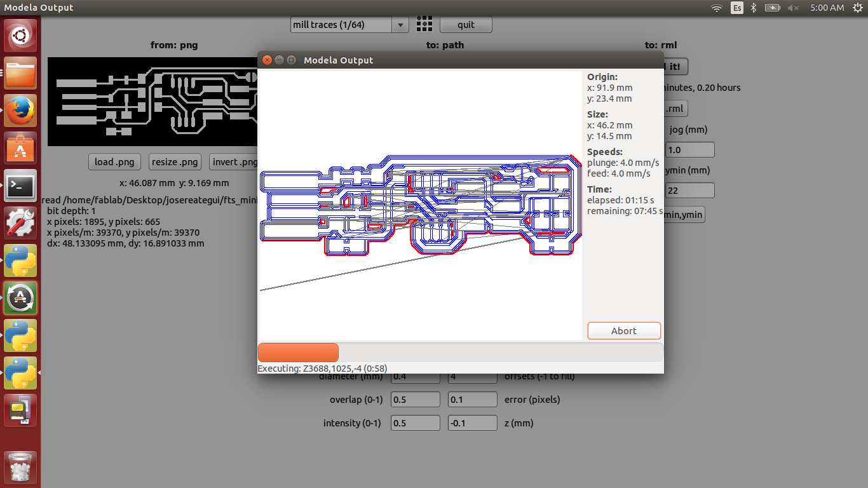This screenshot has height=488, width=868.
Task: Expand the mill traces (1/64) dropdown
Action: point(349,25)
